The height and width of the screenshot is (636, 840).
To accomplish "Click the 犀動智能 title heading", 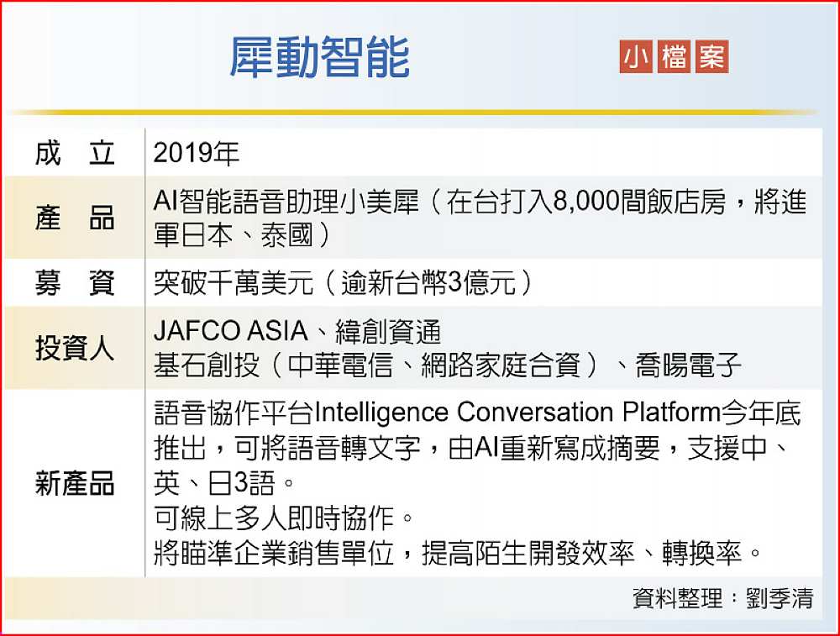I will [319, 59].
